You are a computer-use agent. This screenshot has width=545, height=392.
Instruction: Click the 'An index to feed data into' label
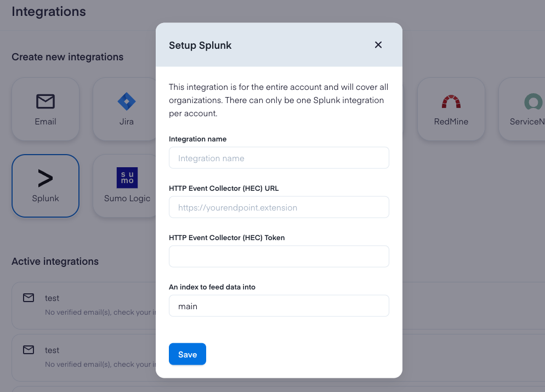point(212,287)
